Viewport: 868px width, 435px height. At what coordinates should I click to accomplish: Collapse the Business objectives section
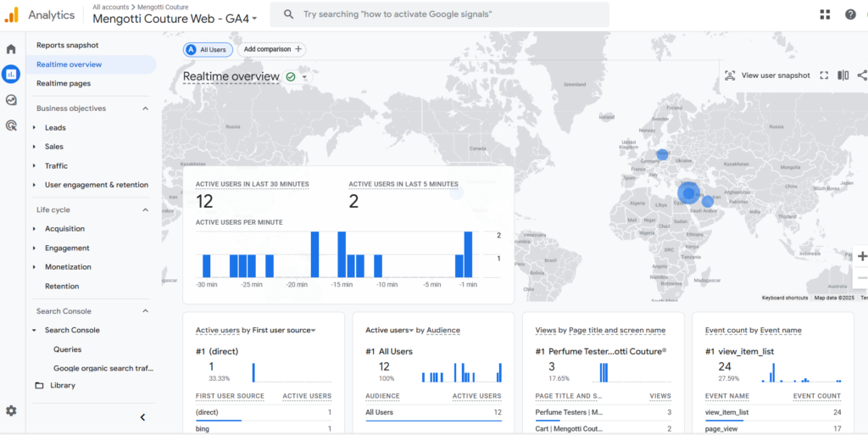(x=146, y=109)
